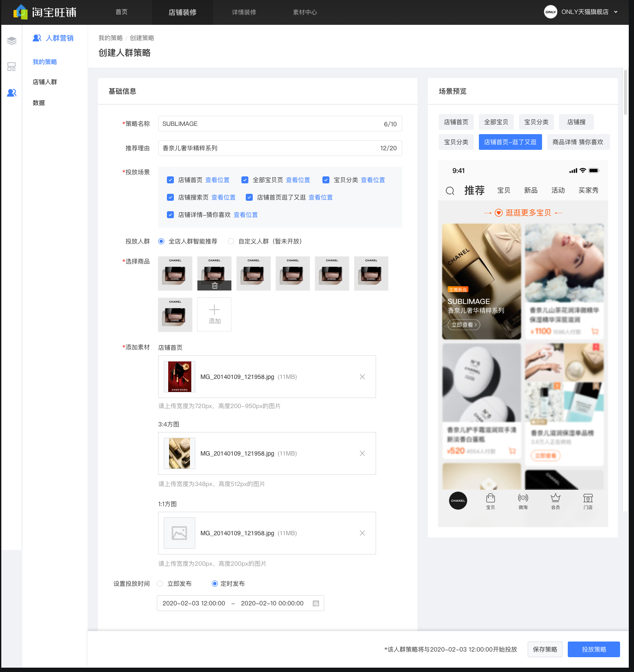The height and width of the screenshot is (672, 634).
Task: Select the audience icon in the left rail
Action: [x=12, y=93]
